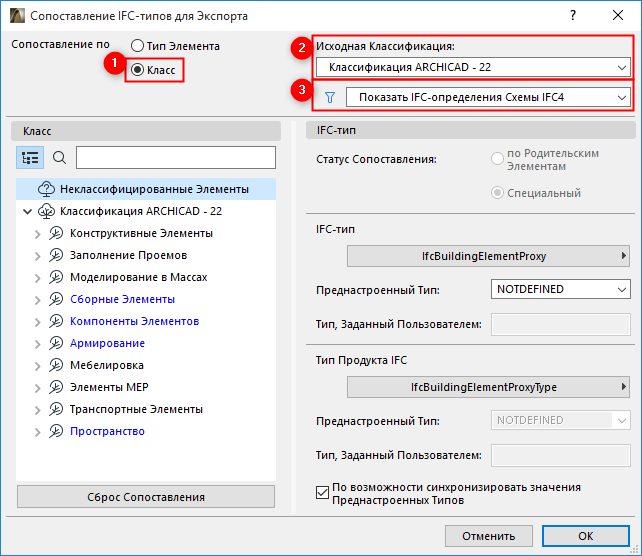Image resolution: width=642 pixels, height=556 pixels.
Task: Expand the Заполнение Проемов tree node
Action: point(38,255)
